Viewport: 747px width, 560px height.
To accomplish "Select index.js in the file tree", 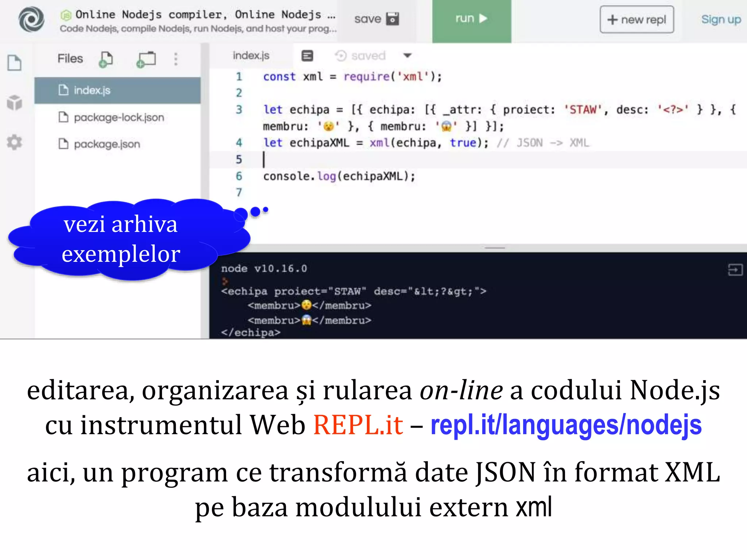I will click(x=92, y=90).
